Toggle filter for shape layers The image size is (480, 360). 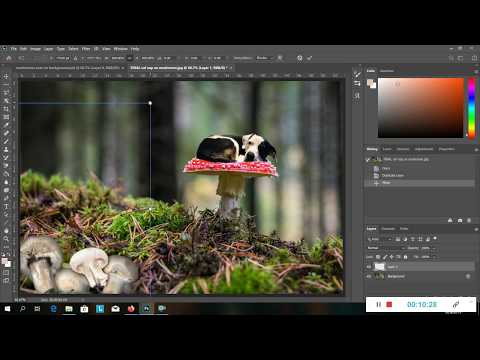[x=420, y=239]
